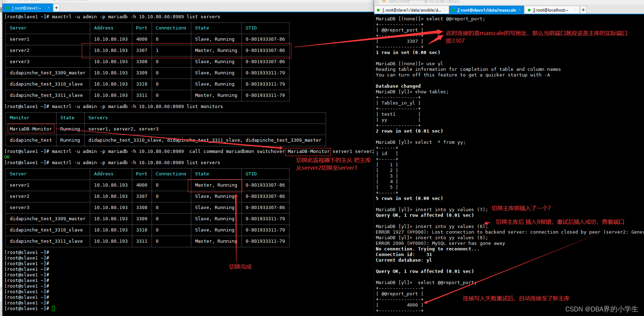644x316 pixels.
Task: Click the 'Current database: yl' line
Action: coord(404,260)
